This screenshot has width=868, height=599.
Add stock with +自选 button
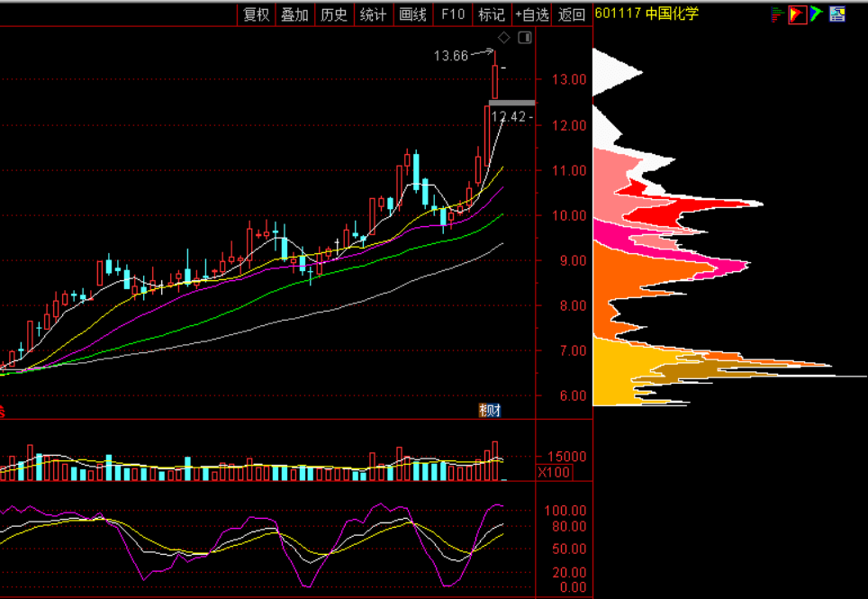[532, 14]
